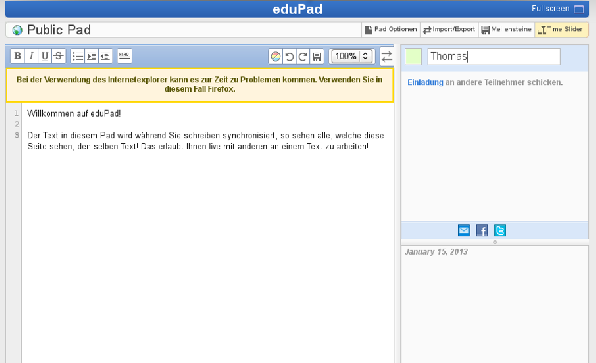Change the user color swatch
Image resolution: width=596 pixels, height=363 pixels.
pyautogui.click(x=413, y=56)
